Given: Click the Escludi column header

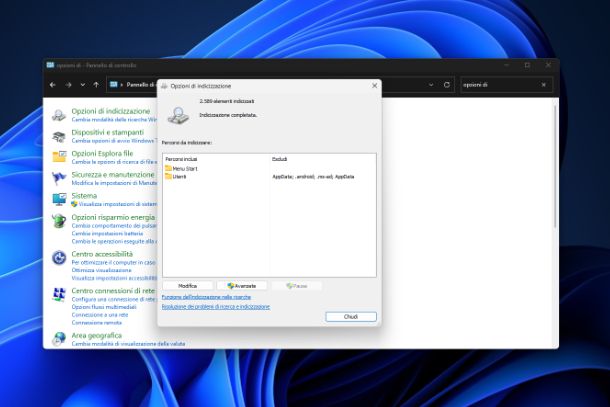Looking at the screenshot, I should click(279, 159).
